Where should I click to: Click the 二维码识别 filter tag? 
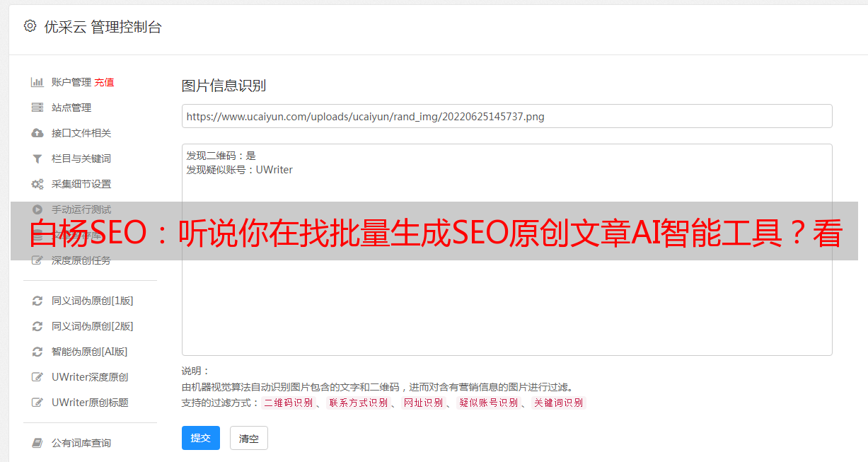(x=288, y=403)
